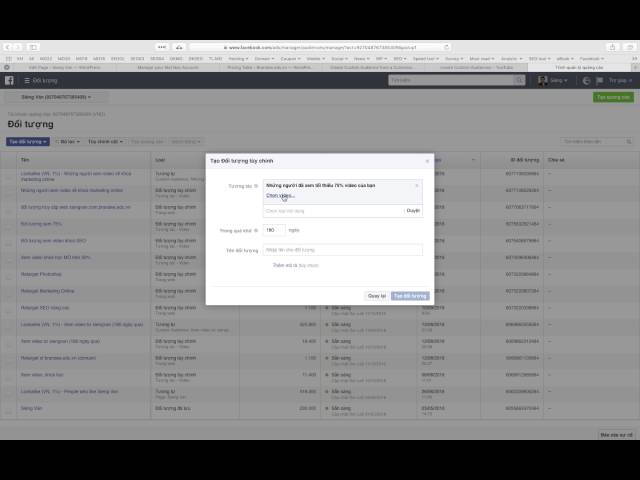The height and width of the screenshot is (480, 640).
Task: Click the audience name input field
Action: (x=342, y=250)
